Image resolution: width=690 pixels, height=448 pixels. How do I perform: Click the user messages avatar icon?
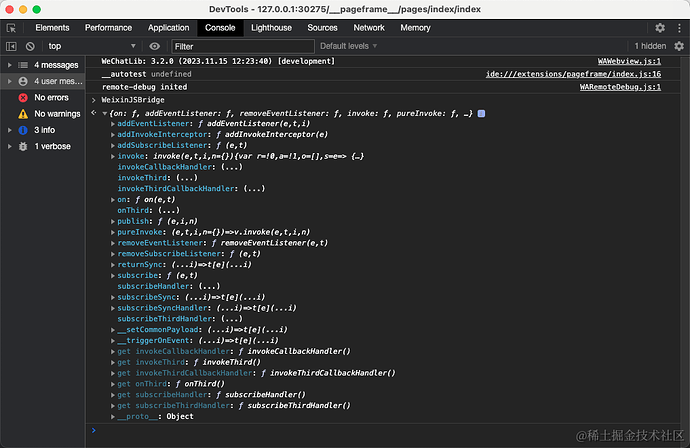click(x=23, y=81)
